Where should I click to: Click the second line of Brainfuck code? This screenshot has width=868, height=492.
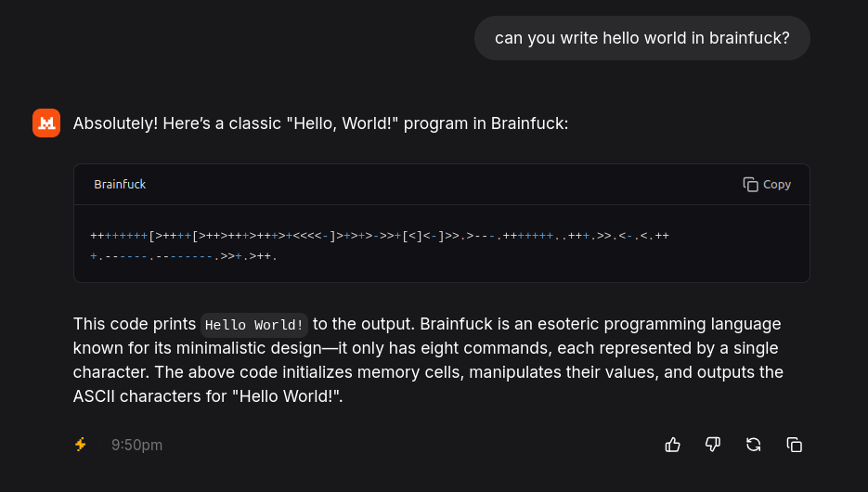tap(183, 256)
